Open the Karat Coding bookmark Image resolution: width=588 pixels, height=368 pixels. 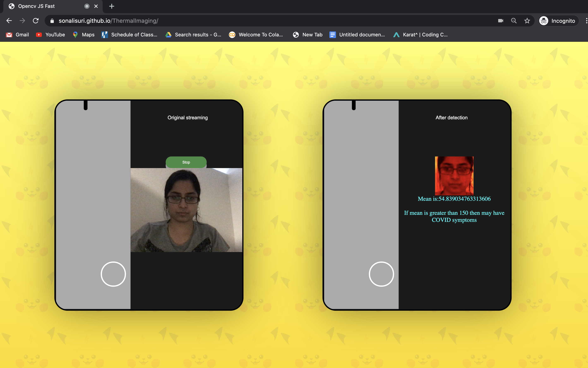pyautogui.click(x=420, y=35)
